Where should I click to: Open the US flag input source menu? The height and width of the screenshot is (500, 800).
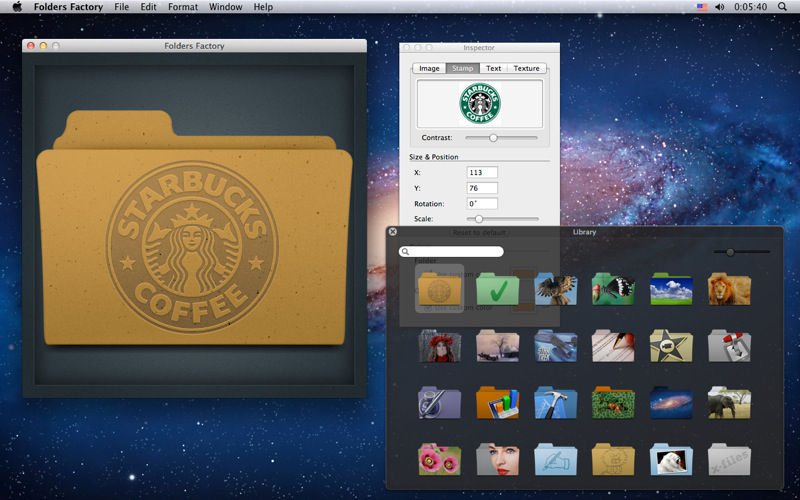tap(702, 7)
